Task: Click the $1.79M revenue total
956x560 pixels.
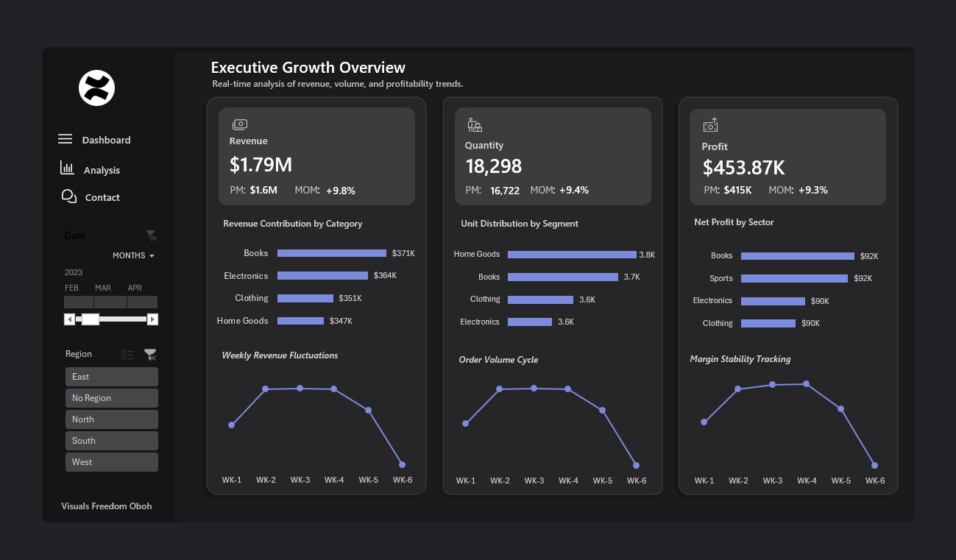Action: 261,165
